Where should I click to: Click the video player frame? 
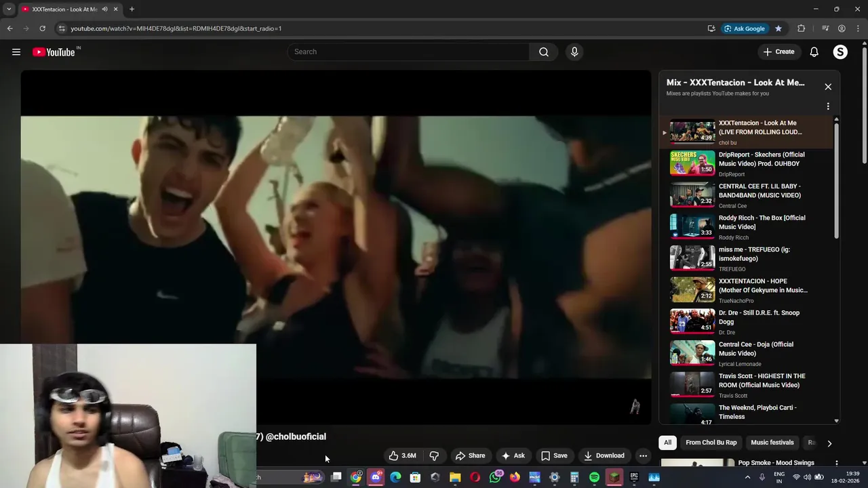[x=336, y=247]
